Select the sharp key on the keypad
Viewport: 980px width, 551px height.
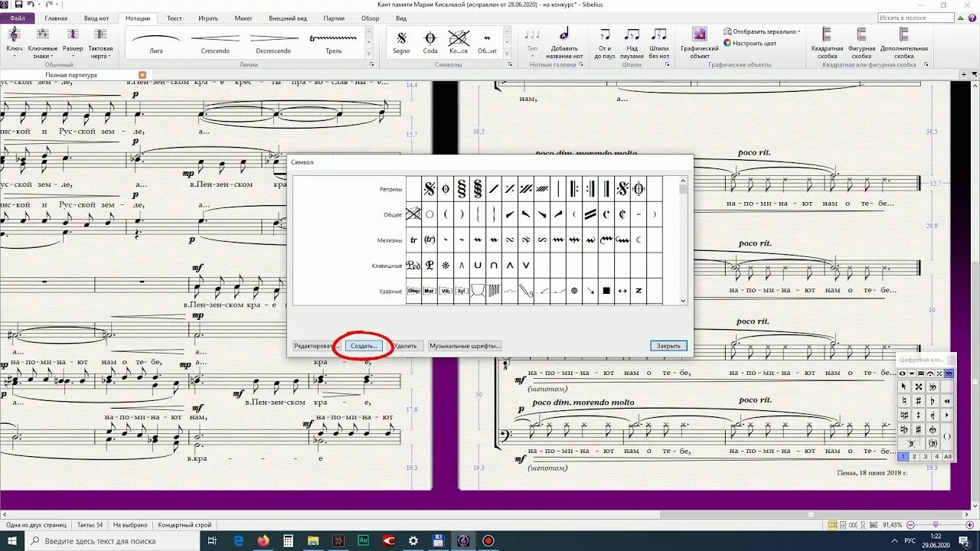918,400
